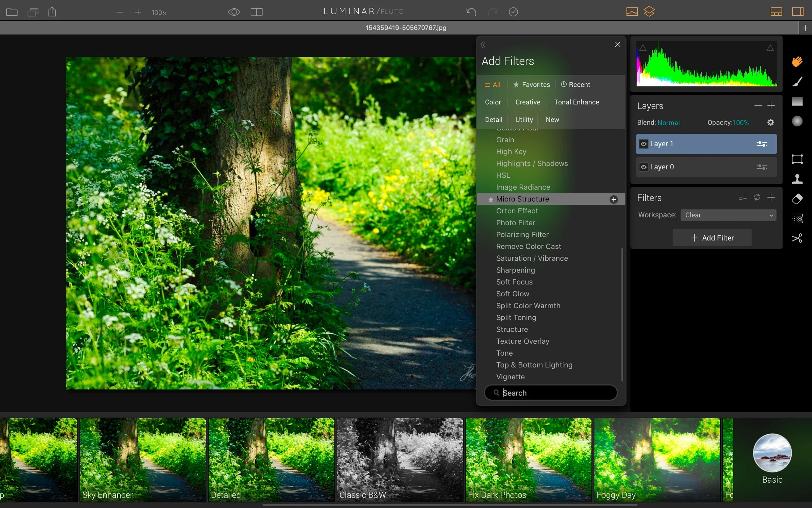Adjust layer Opacity 100% value
The image size is (812, 508).
tap(740, 123)
